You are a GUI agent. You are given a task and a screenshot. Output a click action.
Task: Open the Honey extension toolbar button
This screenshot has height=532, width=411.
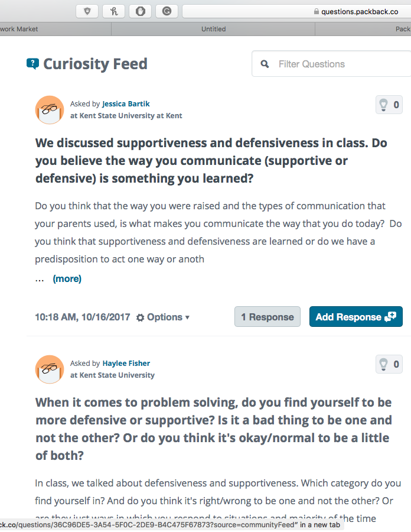tap(114, 11)
